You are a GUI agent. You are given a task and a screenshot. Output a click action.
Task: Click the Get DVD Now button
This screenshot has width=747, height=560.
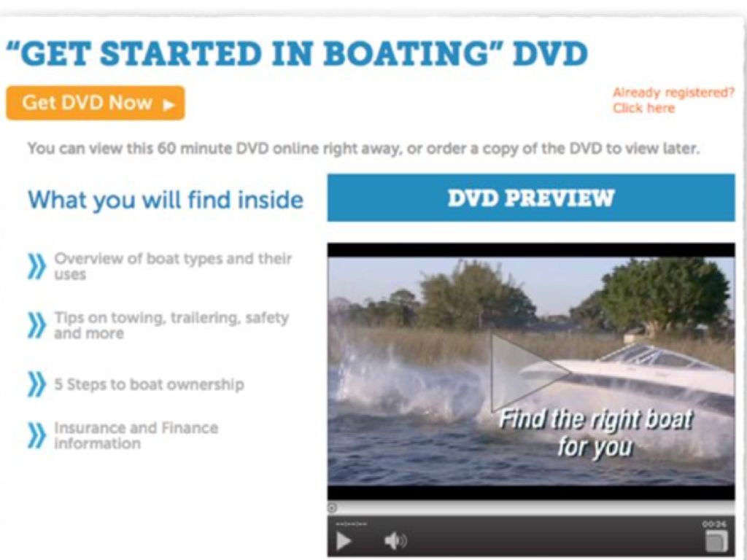(96, 103)
